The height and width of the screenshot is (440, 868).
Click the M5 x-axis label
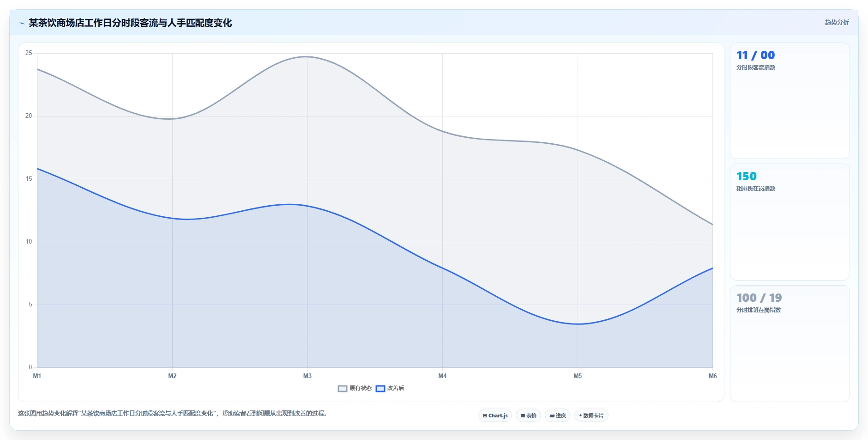(578, 376)
